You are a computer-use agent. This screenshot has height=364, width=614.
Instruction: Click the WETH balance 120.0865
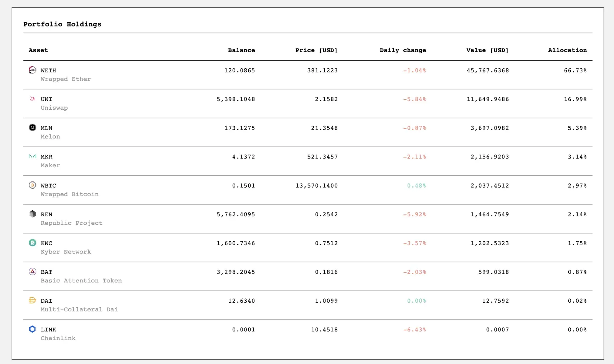click(240, 71)
